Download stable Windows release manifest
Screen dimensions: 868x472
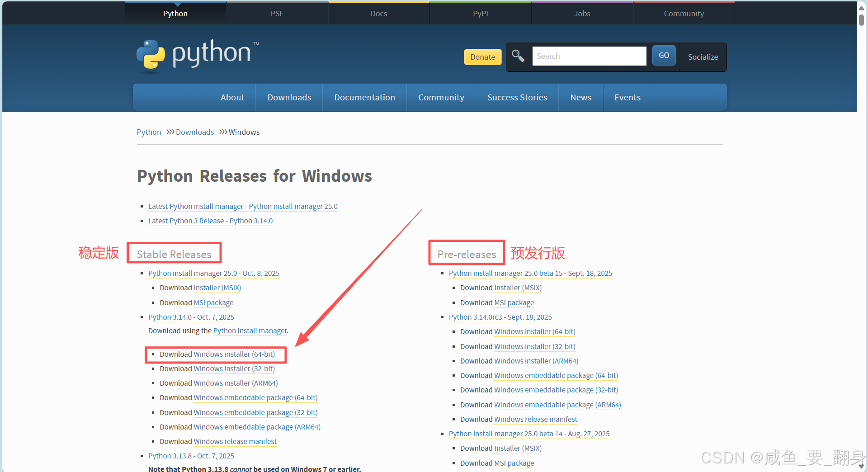click(235, 441)
